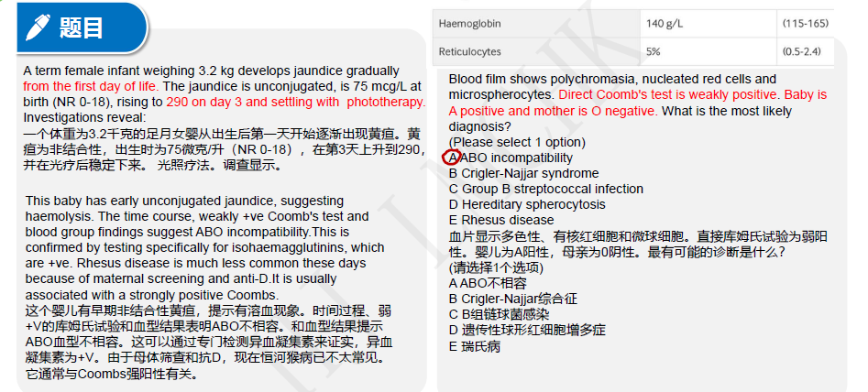Select option D Hereditary spherocytosis

pyautogui.click(x=527, y=204)
